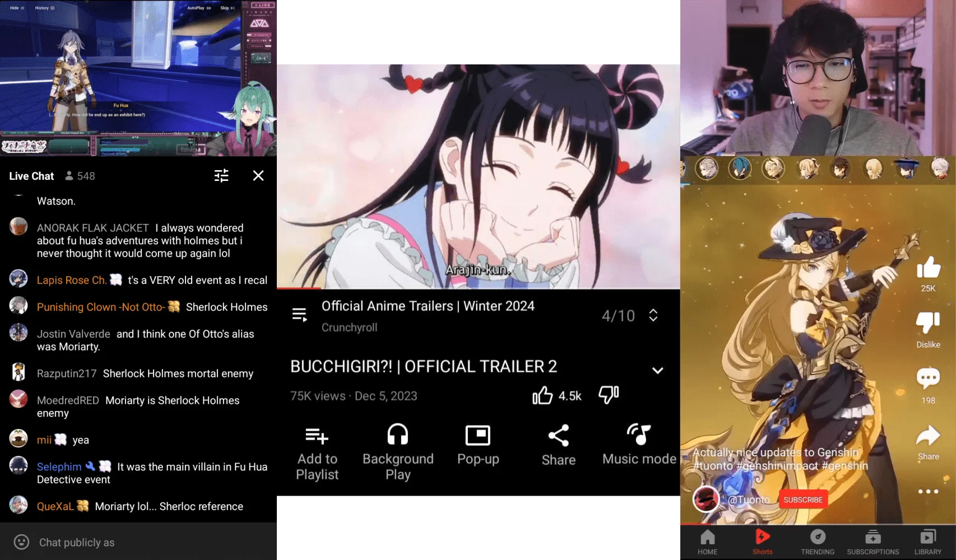Click the @Tuonto channel name

pos(749,500)
